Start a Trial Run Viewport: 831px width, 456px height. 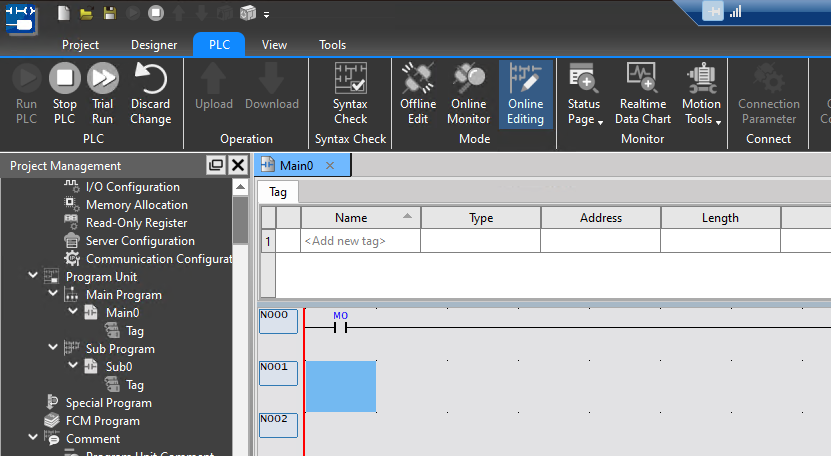click(x=102, y=93)
